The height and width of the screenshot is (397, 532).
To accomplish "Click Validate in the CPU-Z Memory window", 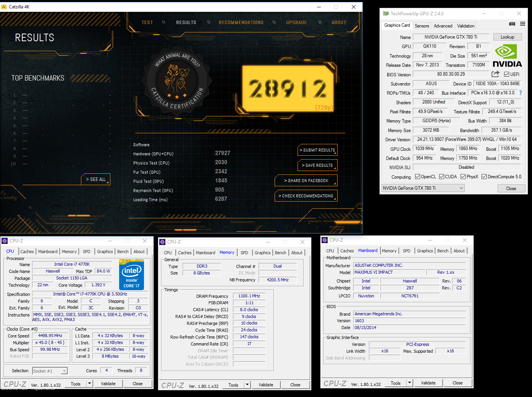I will (x=266, y=385).
